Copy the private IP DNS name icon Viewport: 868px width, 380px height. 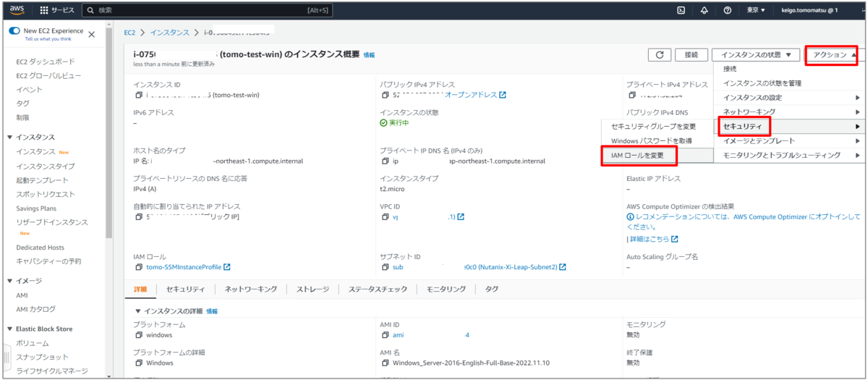[385, 161]
